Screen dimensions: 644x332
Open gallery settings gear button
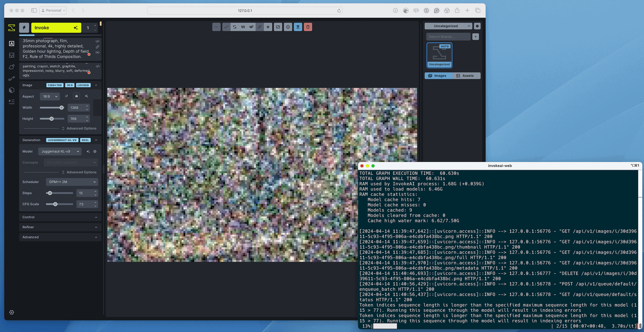(477, 26)
